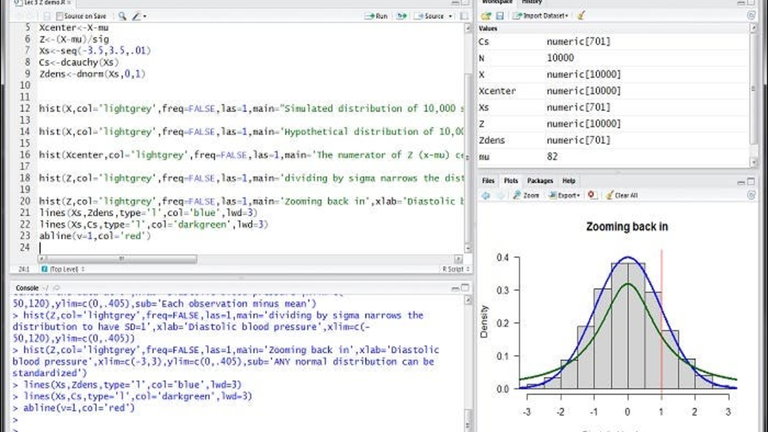Open the Top Level scope selector
The width and height of the screenshot is (768, 432).
(x=64, y=269)
